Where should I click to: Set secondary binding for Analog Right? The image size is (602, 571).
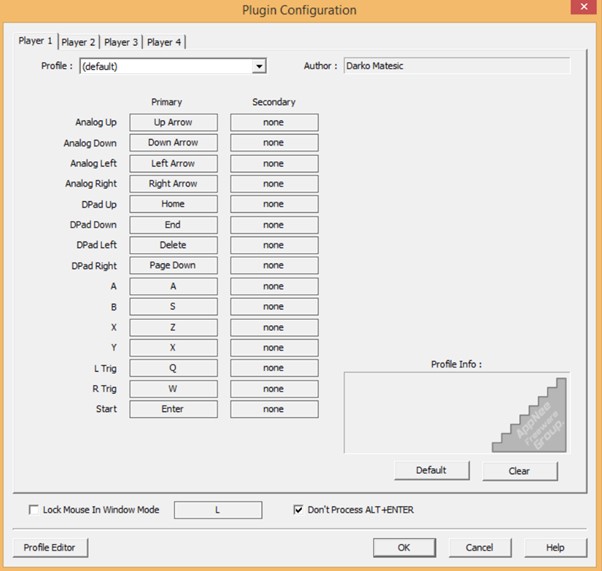point(274,184)
